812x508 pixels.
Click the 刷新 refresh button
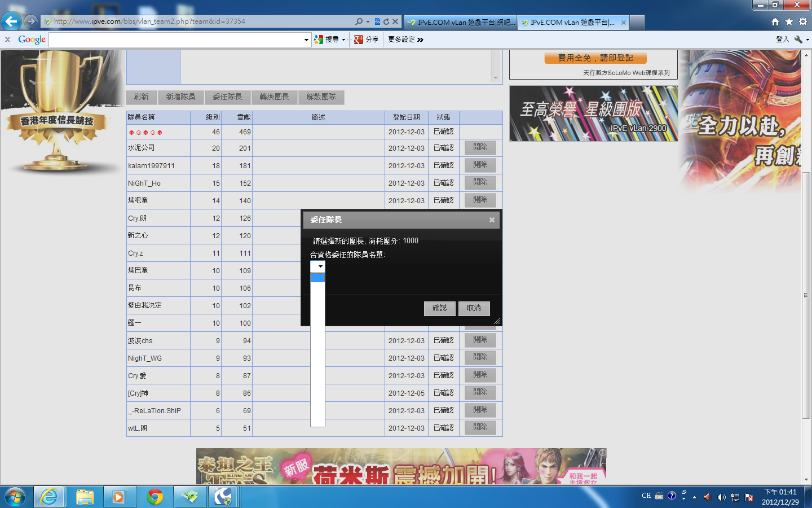(142, 97)
